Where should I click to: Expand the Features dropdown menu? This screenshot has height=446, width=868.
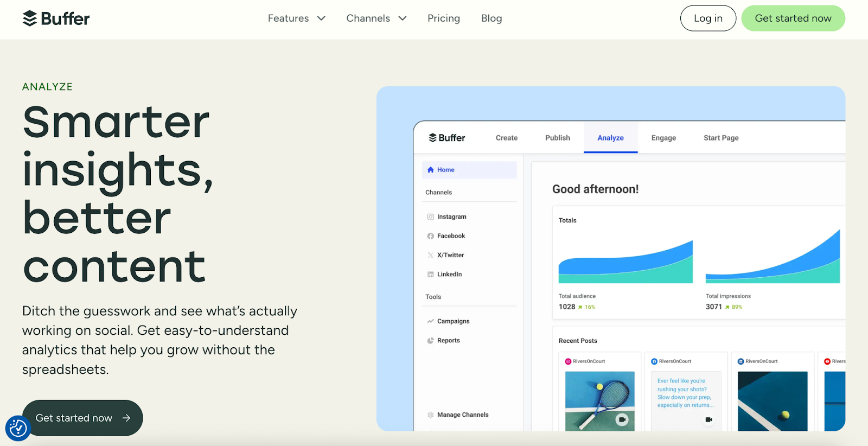(296, 18)
